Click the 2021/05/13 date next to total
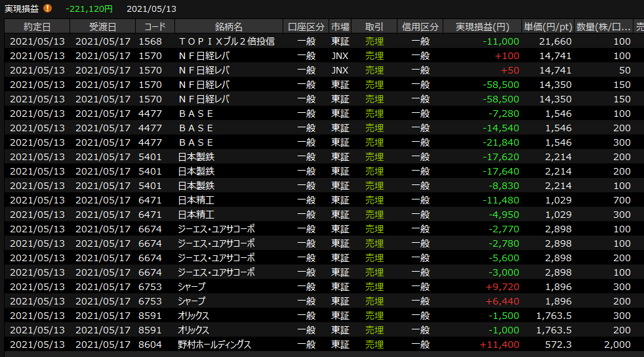644x357 pixels. (151, 9)
